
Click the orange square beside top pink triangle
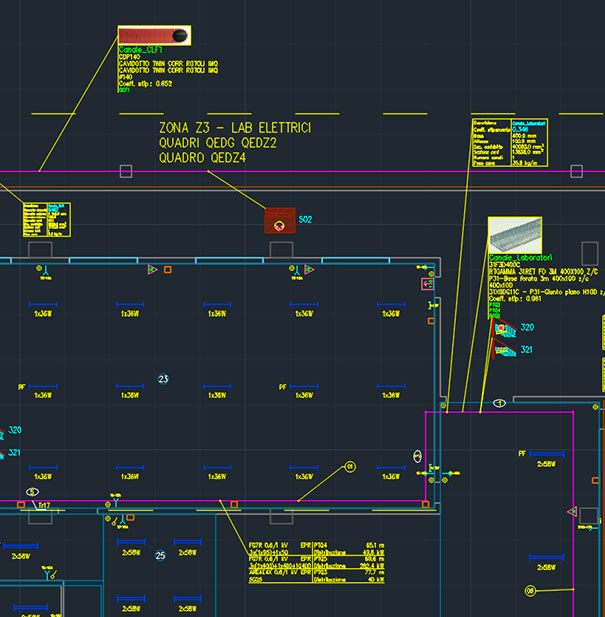pos(168,270)
